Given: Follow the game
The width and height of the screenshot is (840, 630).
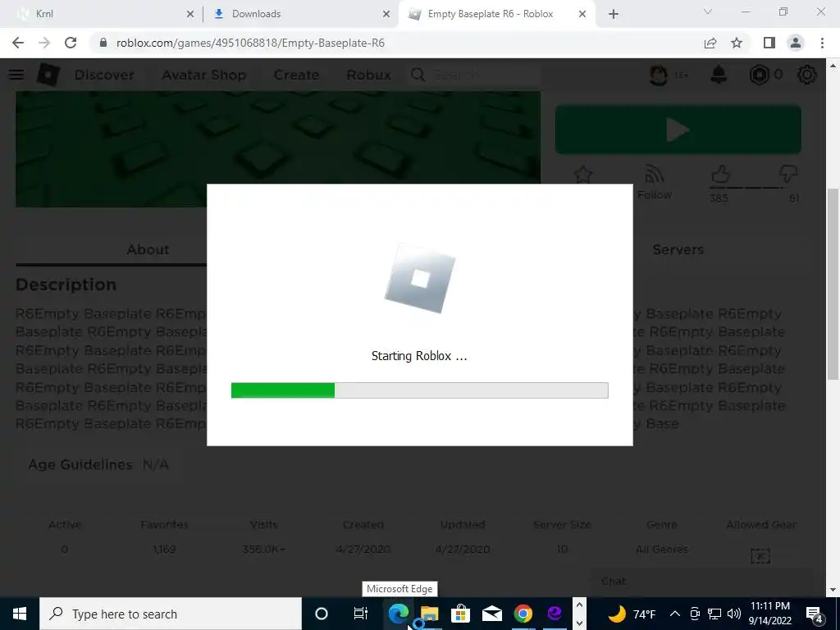Looking at the screenshot, I should (654, 183).
